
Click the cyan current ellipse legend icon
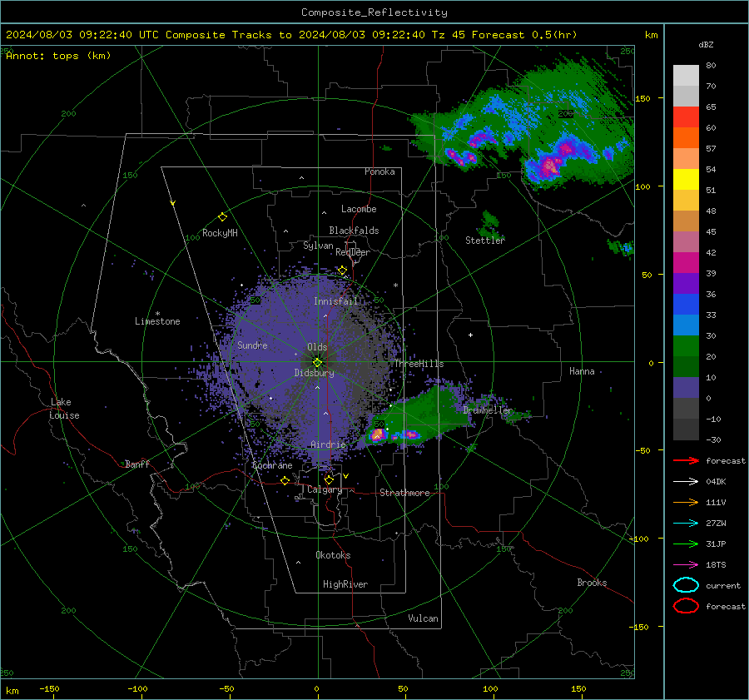coord(686,585)
